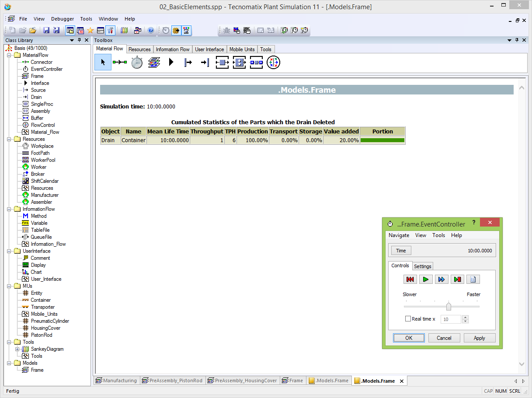Open the EventController clock toolbar icon
This screenshot has width=532, height=398.
coord(166,30)
